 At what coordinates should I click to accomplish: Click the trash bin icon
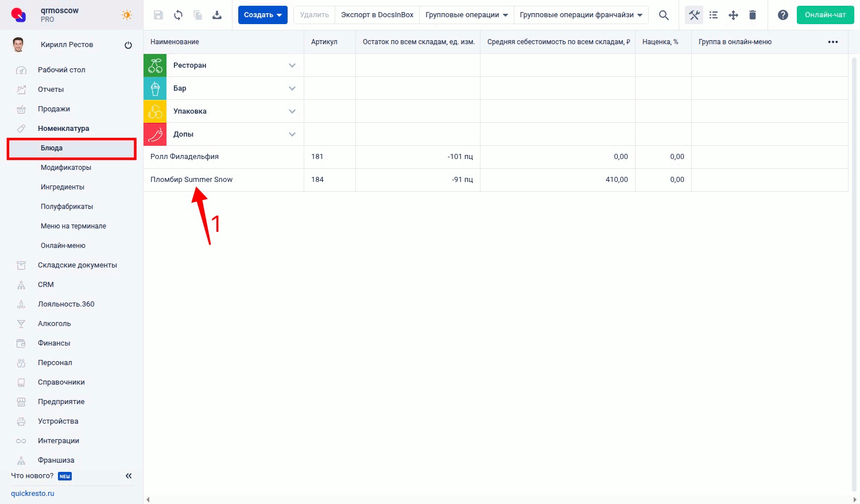[x=753, y=15]
